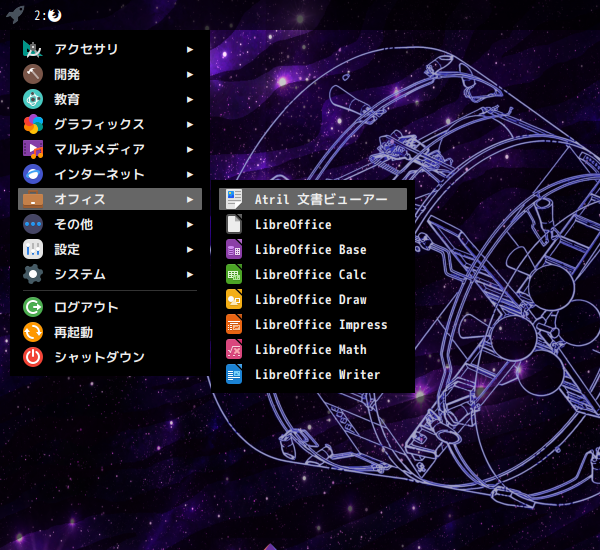Open the 教育 menu entry
Viewport: 600px width, 550px height.
tap(110, 99)
